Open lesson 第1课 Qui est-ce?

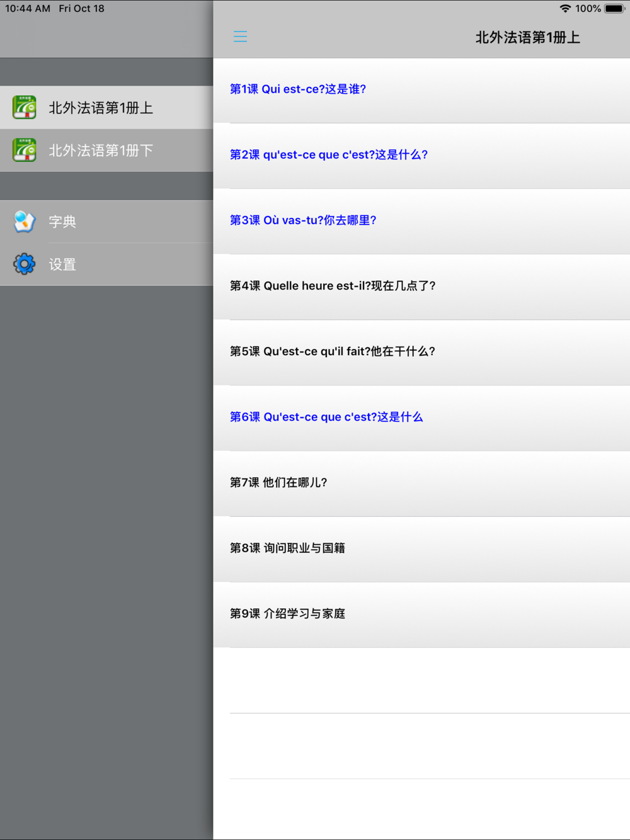(x=421, y=90)
